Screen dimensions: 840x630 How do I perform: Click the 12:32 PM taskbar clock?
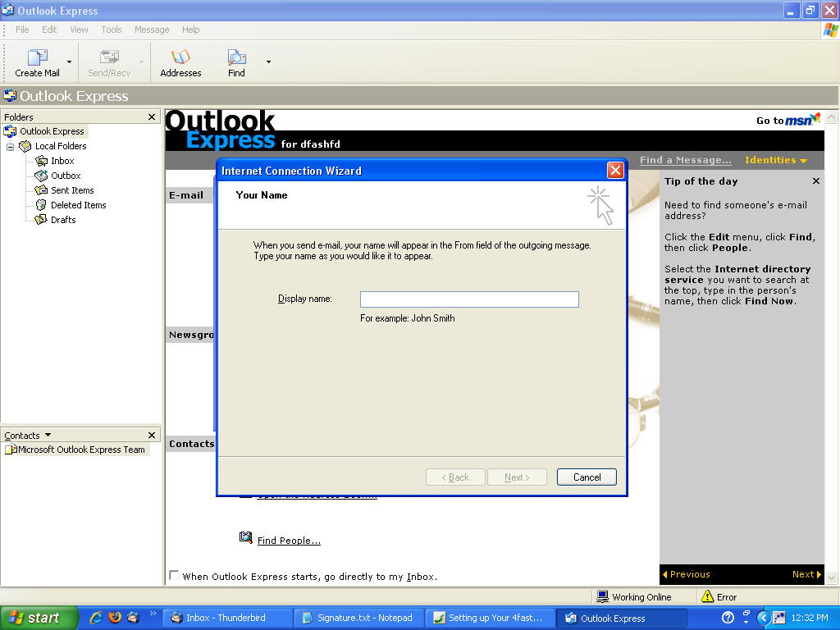click(810, 618)
